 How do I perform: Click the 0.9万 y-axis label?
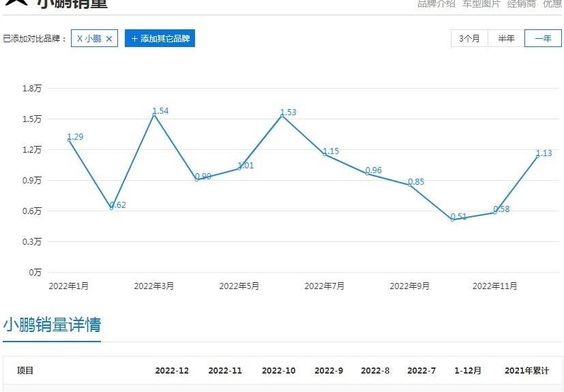[32, 180]
